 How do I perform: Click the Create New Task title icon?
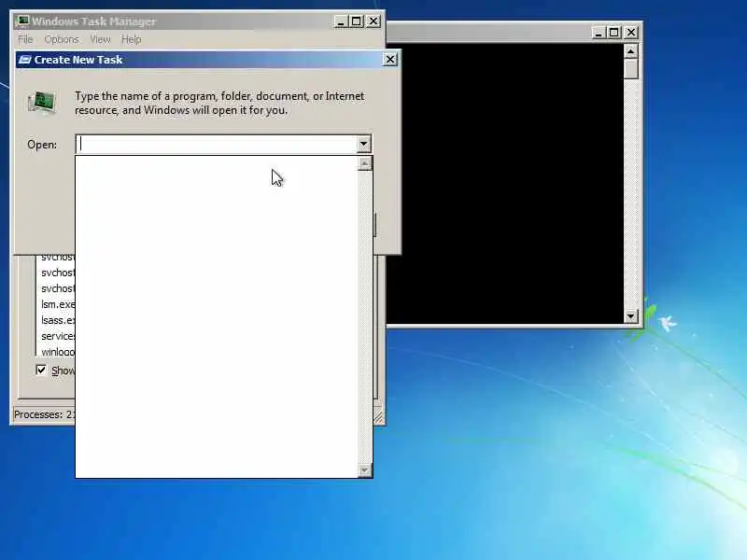click(x=24, y=60)
